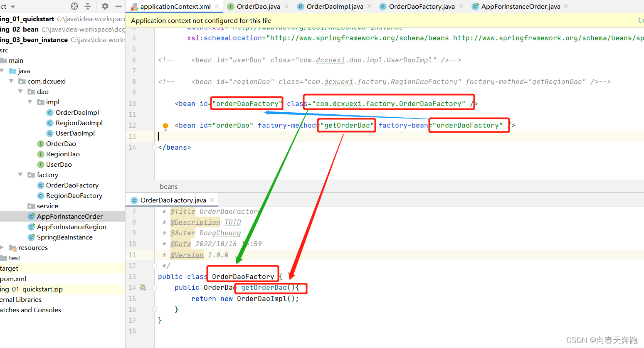Close the OrderDaoImpl.java tab
Viewport: 644px width, 348px height.
[x=369, y=6]
